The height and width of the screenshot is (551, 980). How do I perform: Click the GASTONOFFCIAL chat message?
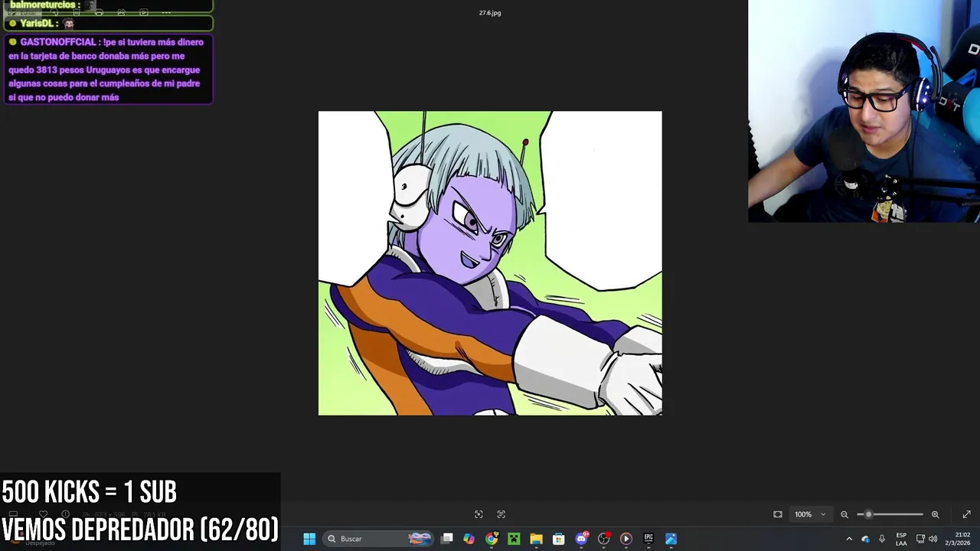point(108,70)
